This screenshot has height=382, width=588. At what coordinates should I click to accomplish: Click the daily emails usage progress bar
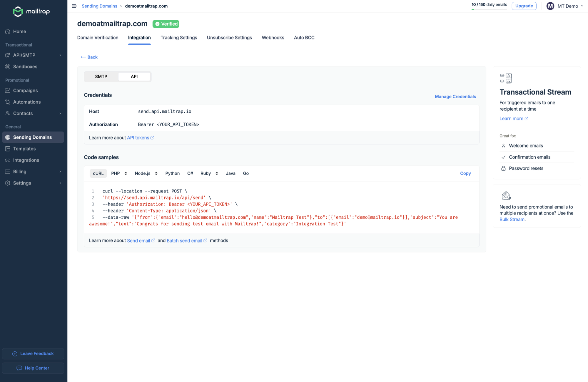pyautogui.click(x=489, y=10)
